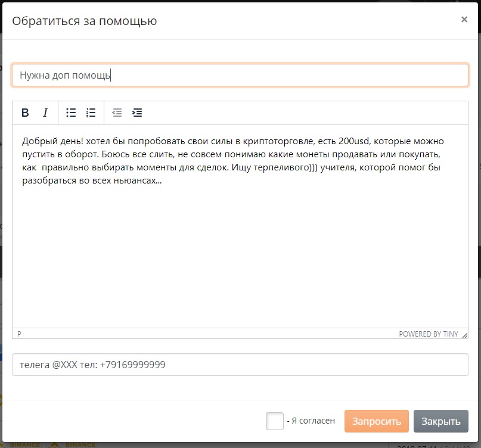Screen dimensions: 481x448
Task: Click the orange "Запросить" button
Action: pyautogui.click(x=376, y=421)
